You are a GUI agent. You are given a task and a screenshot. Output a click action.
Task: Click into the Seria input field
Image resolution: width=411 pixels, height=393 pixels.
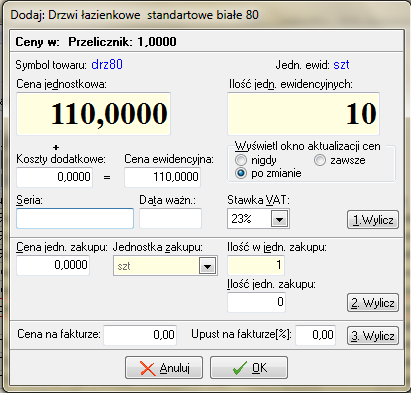point(75,219)
